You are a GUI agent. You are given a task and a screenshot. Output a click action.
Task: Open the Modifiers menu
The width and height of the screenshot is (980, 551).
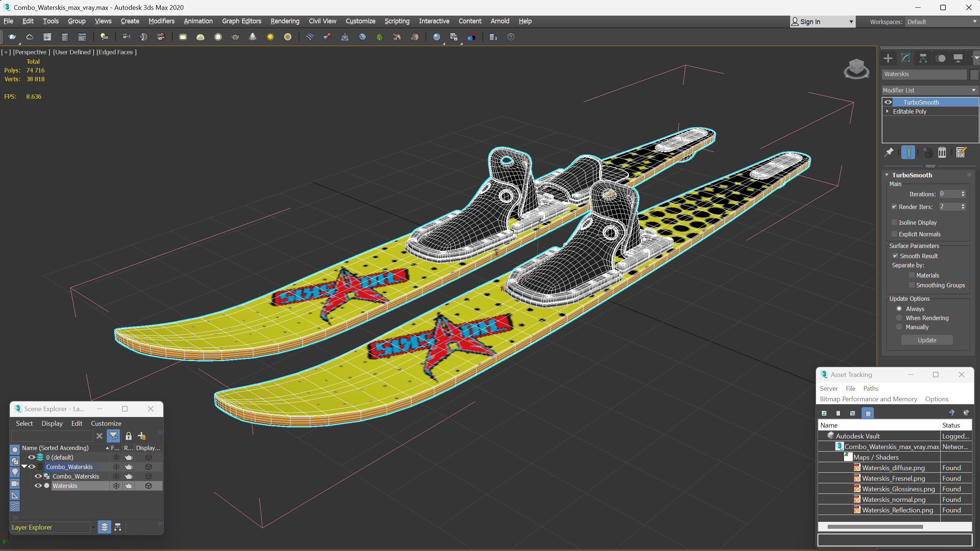(161, 21)
